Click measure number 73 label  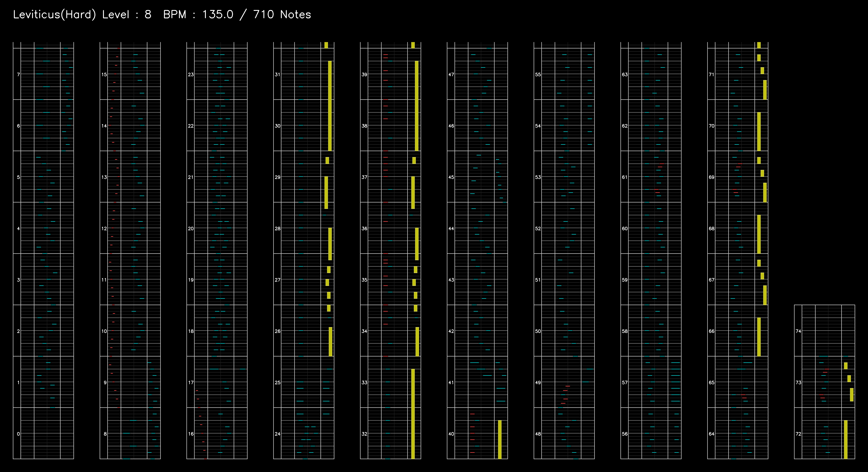click(798, 382)
